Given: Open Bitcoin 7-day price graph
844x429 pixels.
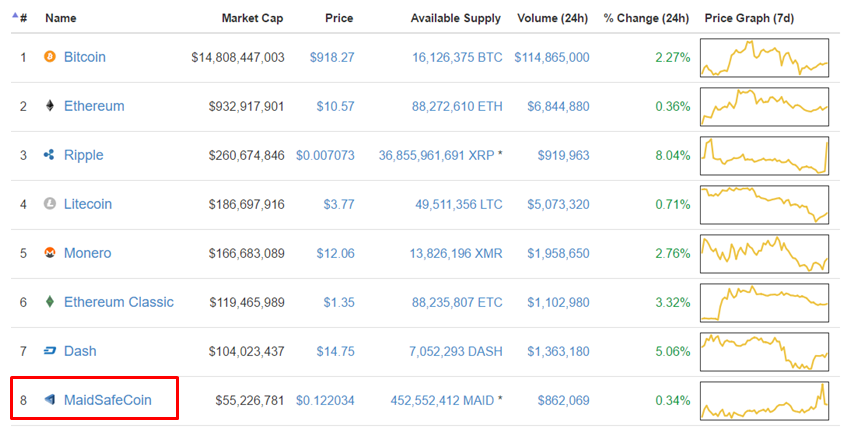Looking at the screenshot, I should pos(764,58).
